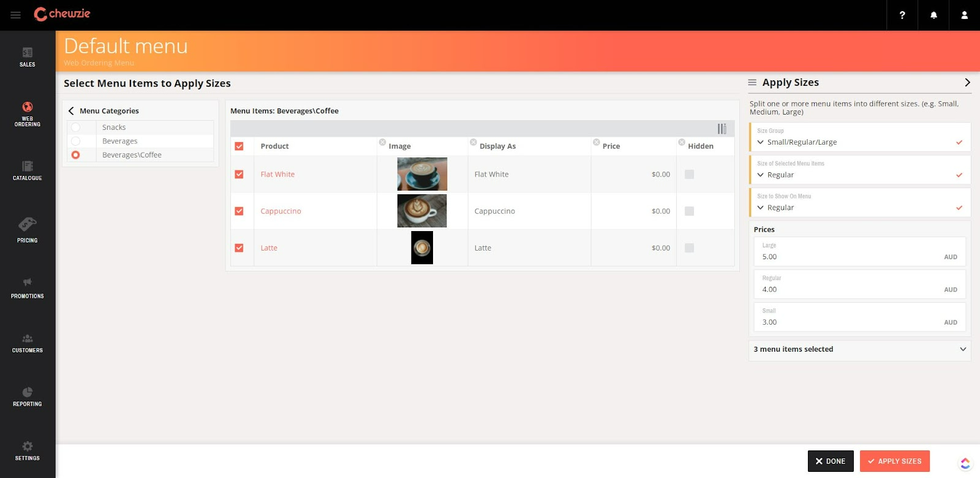Image resolution: width=980 pixels, height=478 pixels.
Task: Go to Web Ordering in sidebar
Action: point(28,114)
